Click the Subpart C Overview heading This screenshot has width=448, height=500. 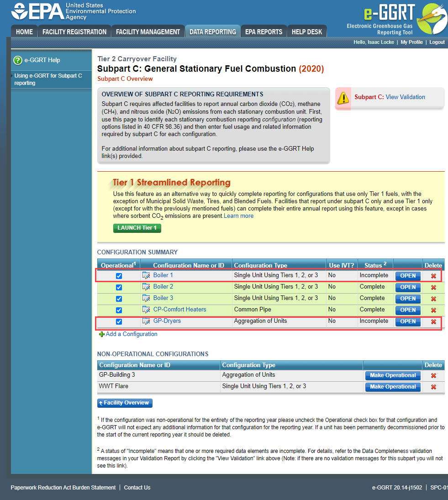pyautogui.click(x=125, y=79)
